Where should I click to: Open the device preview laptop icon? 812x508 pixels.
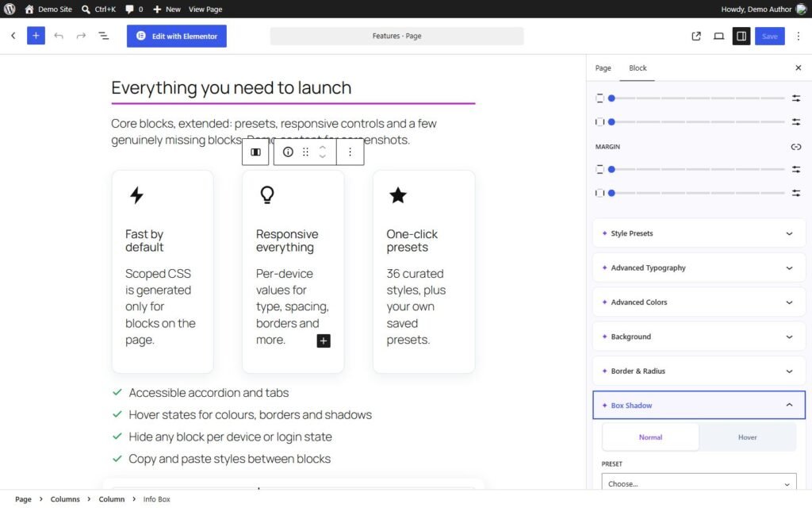(x=718, y=36)
